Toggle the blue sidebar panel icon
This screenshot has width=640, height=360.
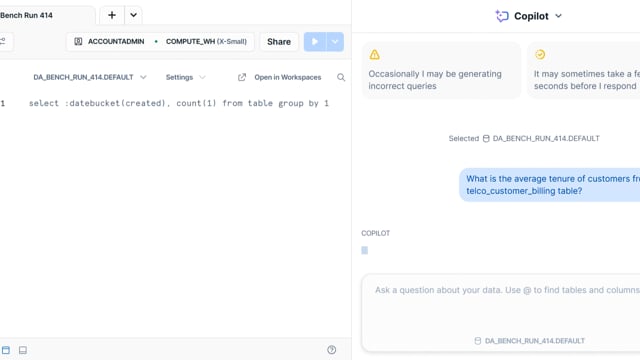6,350
